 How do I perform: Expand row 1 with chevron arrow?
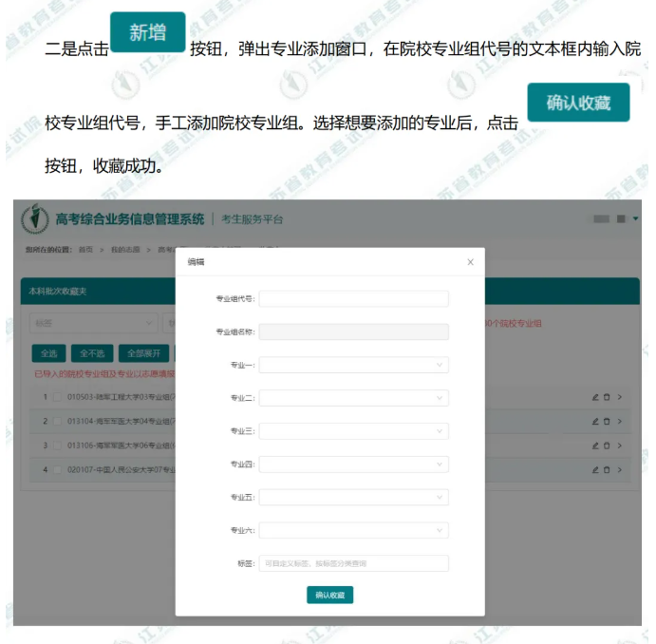[620, 397]
